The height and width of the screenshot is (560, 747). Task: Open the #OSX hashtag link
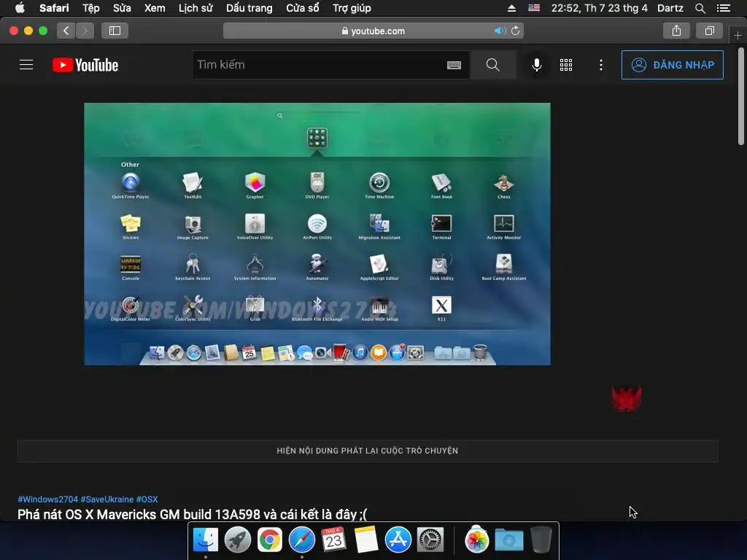pos(147,499)
